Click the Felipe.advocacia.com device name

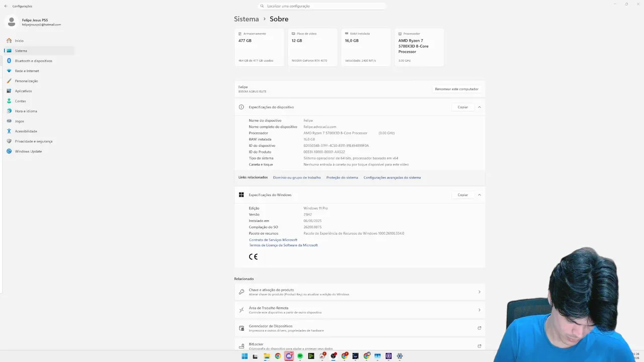320,127
